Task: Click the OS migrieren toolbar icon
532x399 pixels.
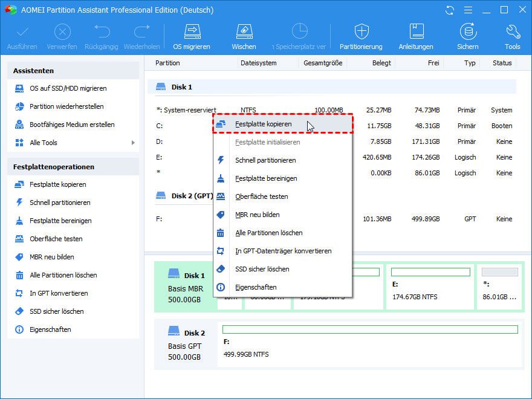Action: [x=192, y=32]
